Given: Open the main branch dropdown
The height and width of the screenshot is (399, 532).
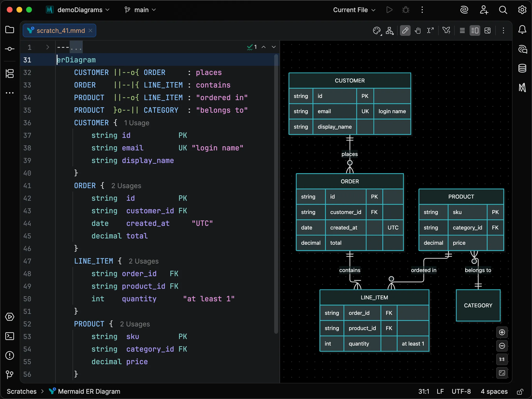Looking at the screenshot, I should pos(140,10).
